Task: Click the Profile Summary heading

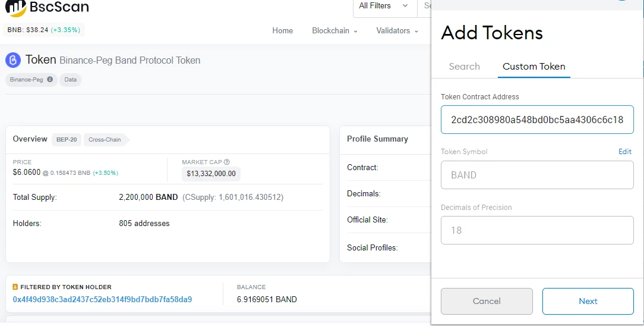Action: coord(377,139)
